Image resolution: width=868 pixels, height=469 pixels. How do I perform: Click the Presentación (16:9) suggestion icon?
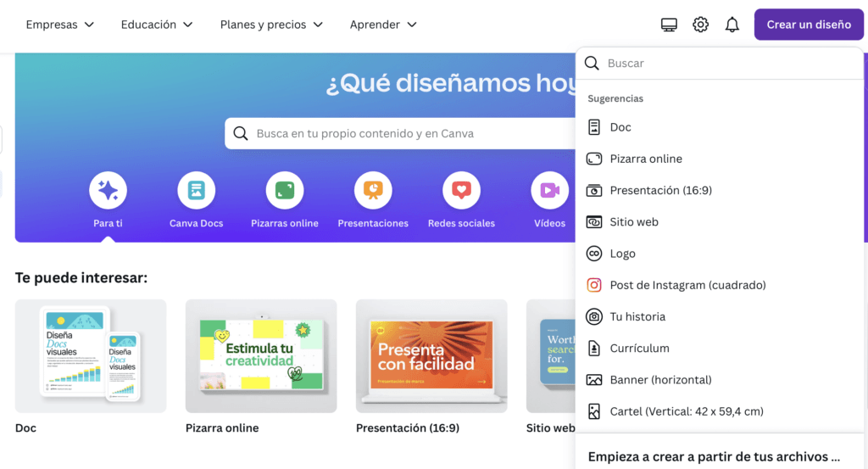pos(594,191)
